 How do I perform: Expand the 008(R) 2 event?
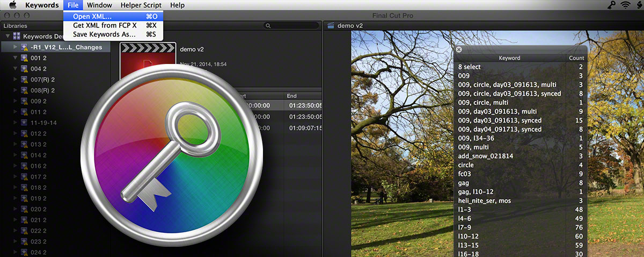coord(15,90)
